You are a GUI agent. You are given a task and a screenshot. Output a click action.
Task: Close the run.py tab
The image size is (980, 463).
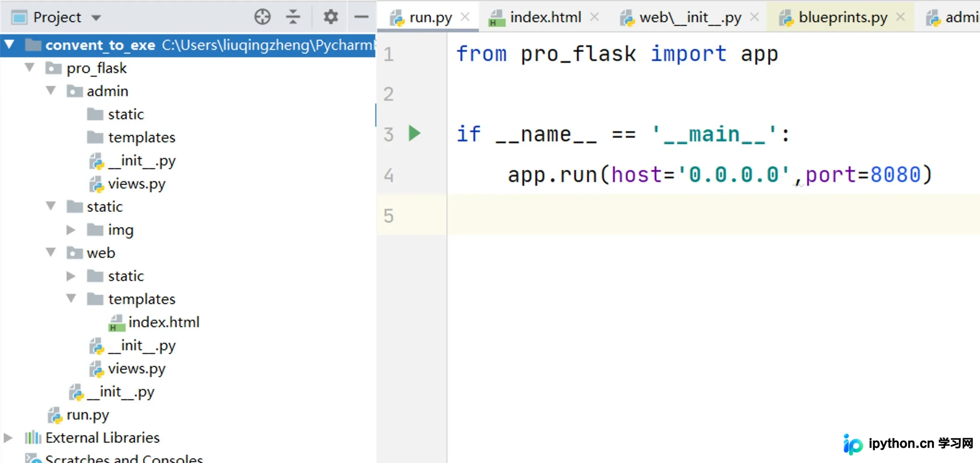[465, 17]
